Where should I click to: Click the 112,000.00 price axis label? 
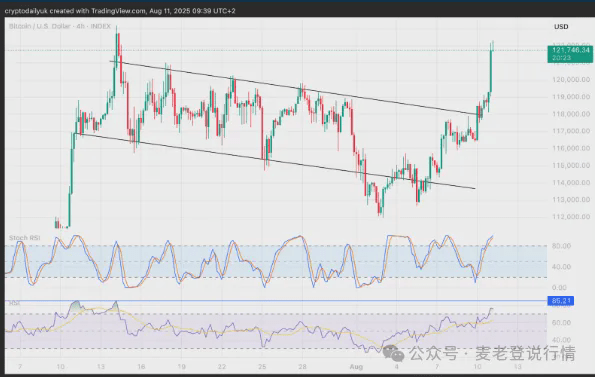tap(571, 217)
